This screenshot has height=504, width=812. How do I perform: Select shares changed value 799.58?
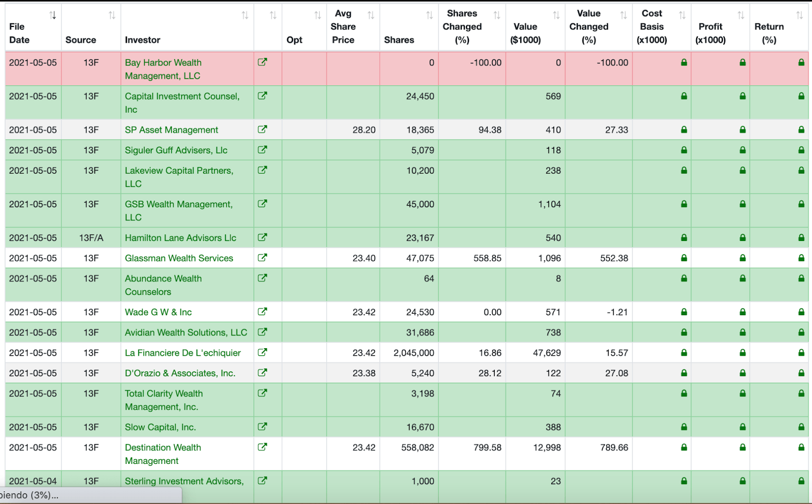pyautogui.click(x=487, y=448)
